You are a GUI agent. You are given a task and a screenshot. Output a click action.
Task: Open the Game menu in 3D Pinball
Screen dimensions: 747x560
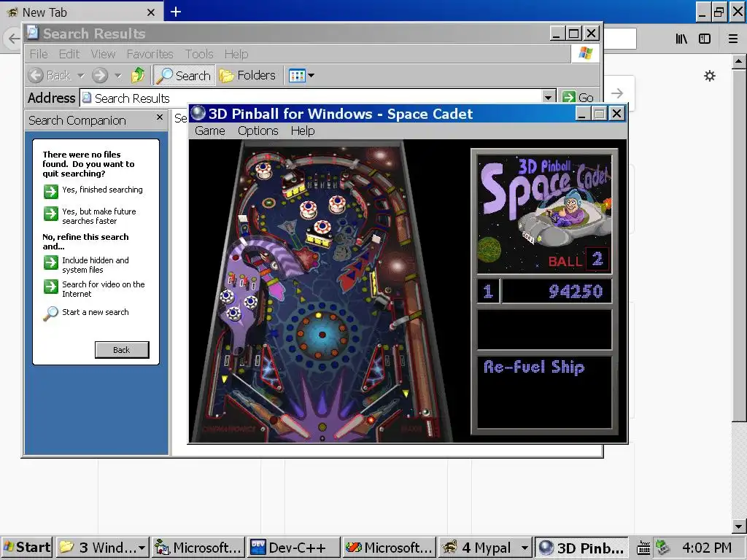point(209,131)
